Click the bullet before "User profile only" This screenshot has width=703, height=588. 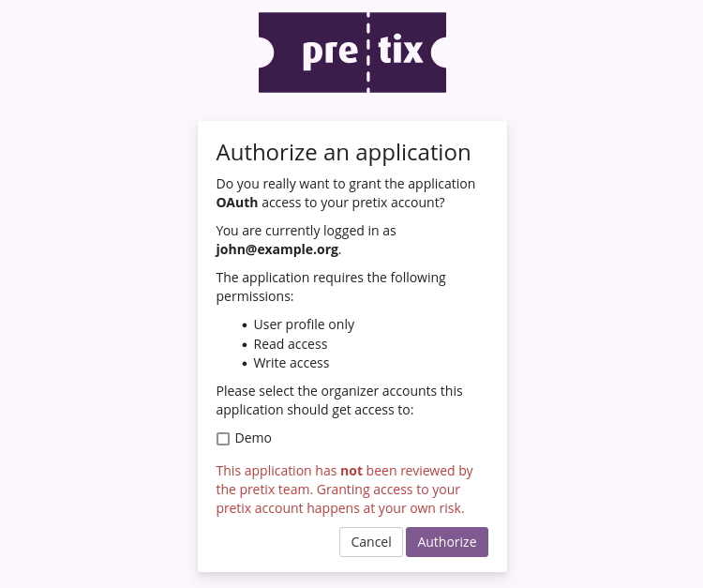pos(245,325)
